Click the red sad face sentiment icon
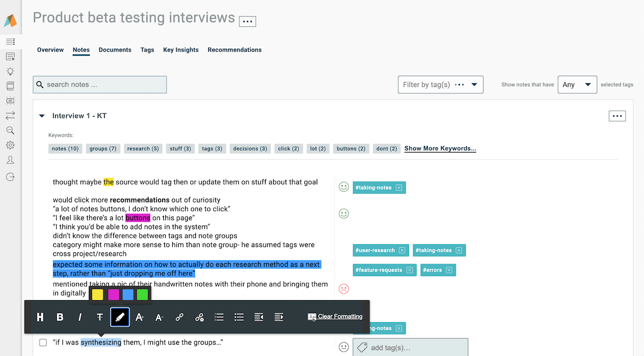The image size is (644, 356). (344, 289)
